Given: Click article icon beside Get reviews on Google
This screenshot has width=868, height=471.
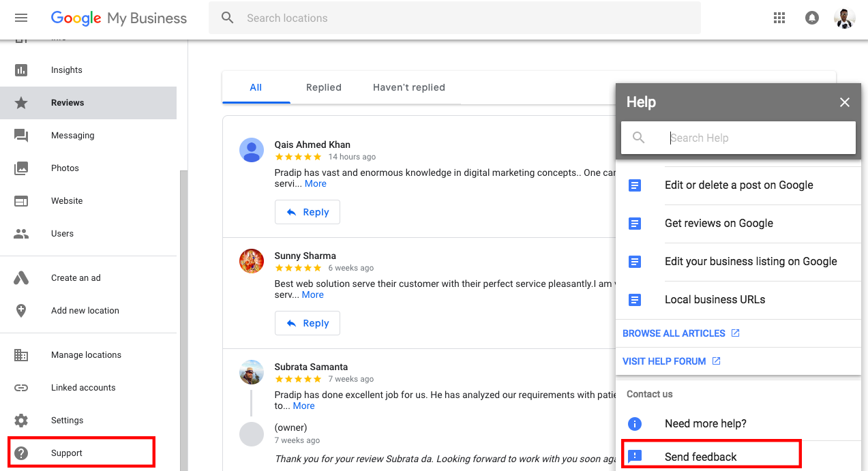Looking at the screenshot, I should pyautogui.click(x=635, y=224).
